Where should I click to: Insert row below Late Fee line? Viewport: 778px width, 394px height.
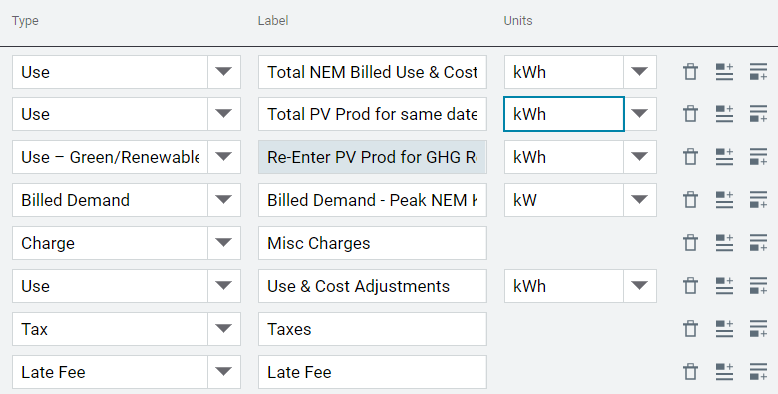pyautogui.click(x=758, y=372)
